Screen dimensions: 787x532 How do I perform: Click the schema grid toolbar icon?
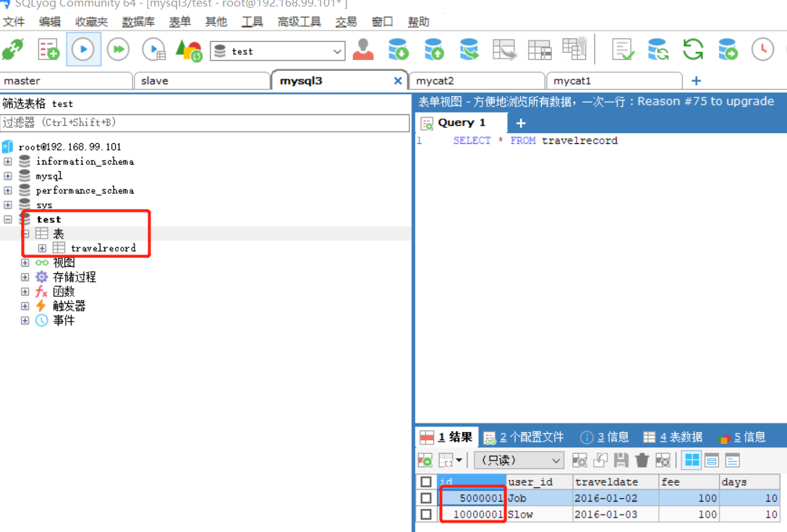540,50
